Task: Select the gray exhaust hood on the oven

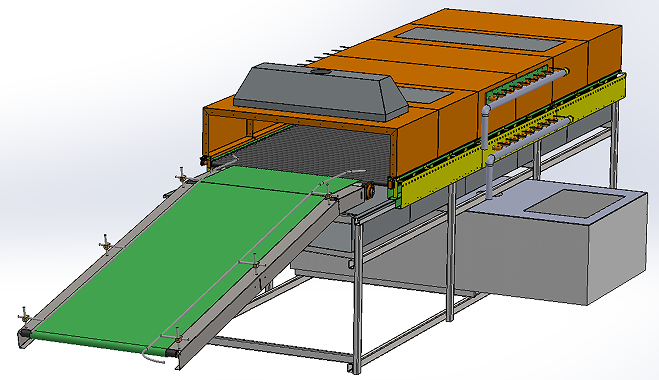Action: coord(320,92)
